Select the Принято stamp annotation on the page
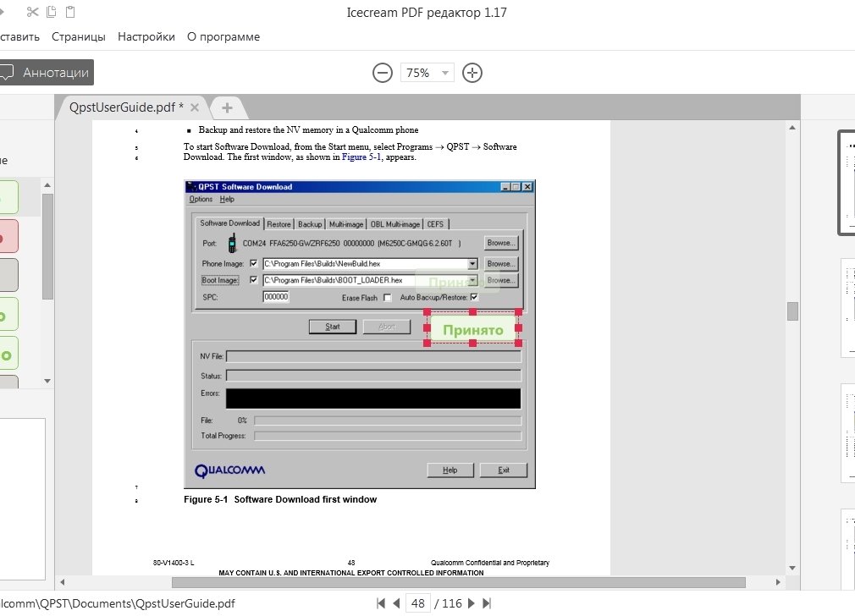This screenshot has width=855, height=616. coord(472,330)
